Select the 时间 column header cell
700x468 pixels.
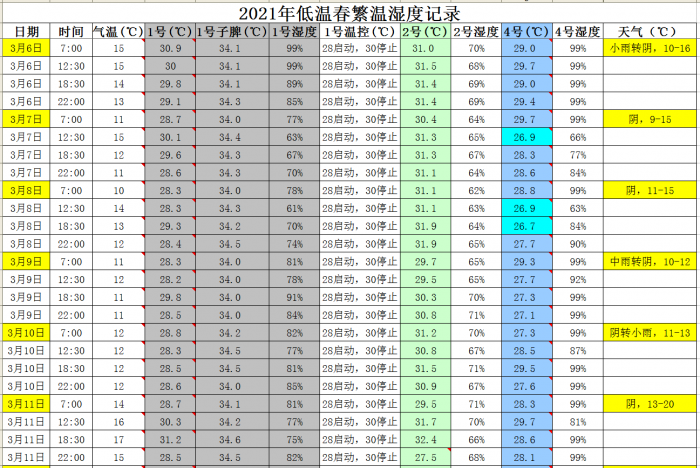coord(71,32)
